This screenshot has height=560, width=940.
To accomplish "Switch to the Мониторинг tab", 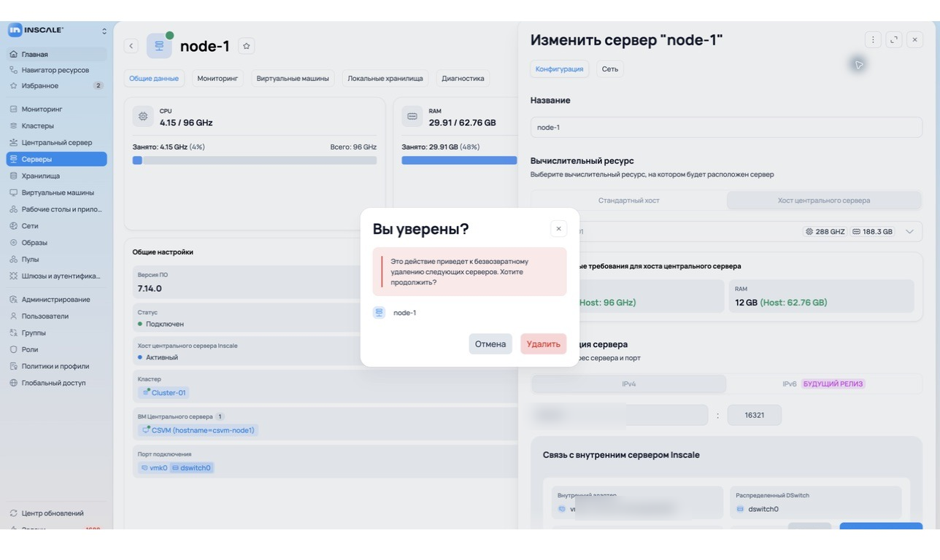I will point(217,78).
